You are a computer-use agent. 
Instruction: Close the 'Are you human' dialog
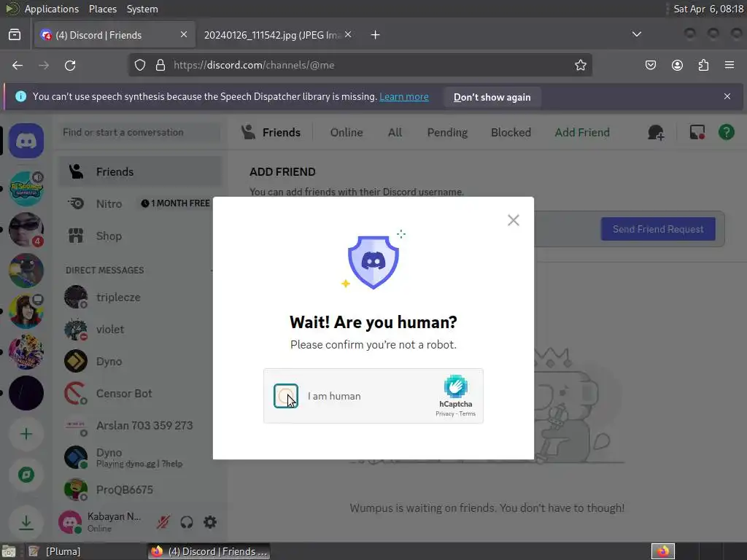tap(513, 220)
